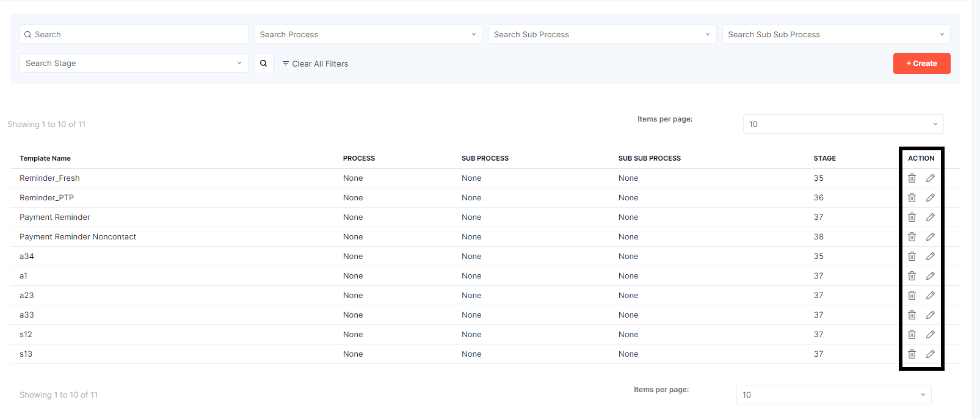Delete the Reminder_PTP template

coord(912,198)
